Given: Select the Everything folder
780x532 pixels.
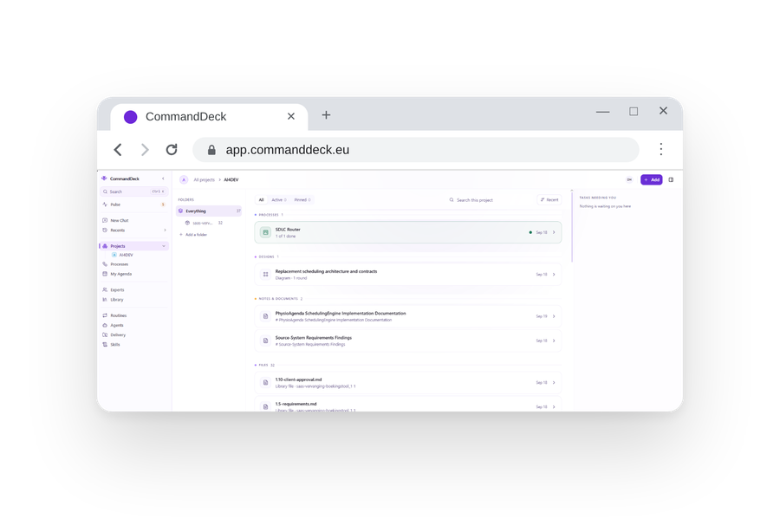Looking at the screenshot, I should click(x=209, y=211).
